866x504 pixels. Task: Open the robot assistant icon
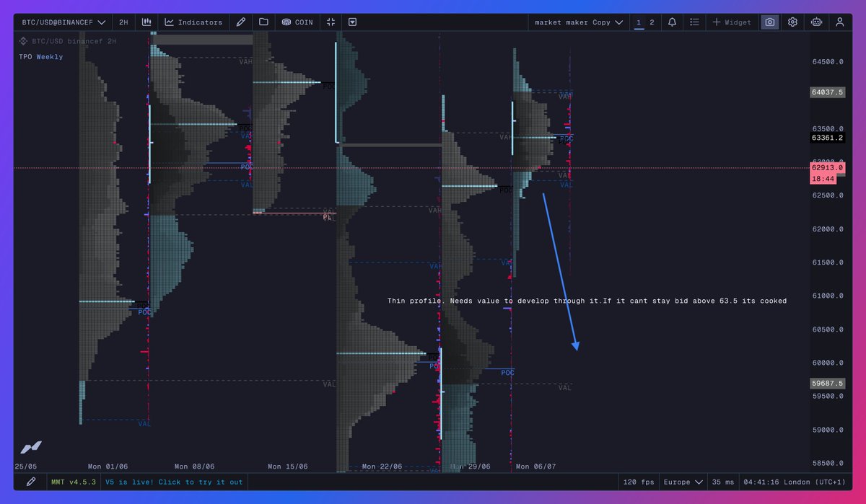click(x=816, y=22)
